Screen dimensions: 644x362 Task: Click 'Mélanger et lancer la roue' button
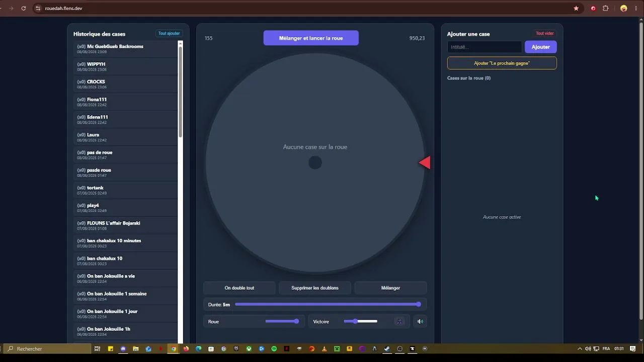coord(311,38)
